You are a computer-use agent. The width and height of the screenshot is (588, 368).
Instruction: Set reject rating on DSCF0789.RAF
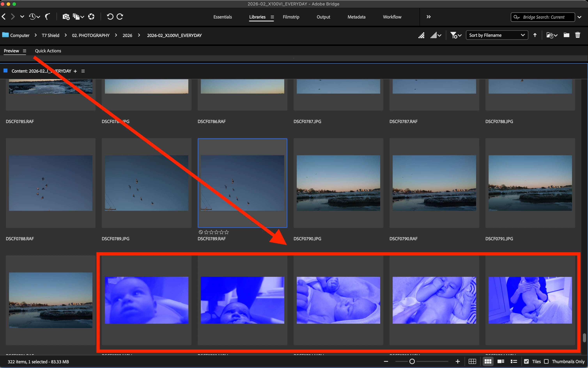(x=201, y=232)
